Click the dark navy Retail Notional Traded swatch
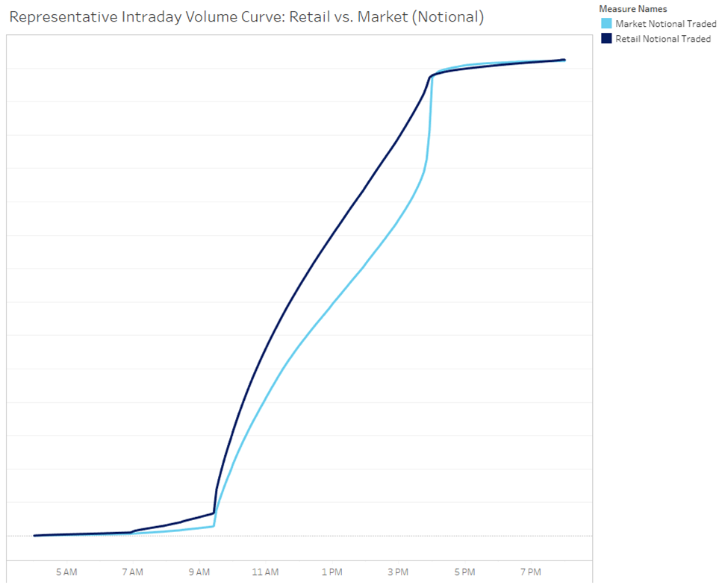 [x=606, y=39]
